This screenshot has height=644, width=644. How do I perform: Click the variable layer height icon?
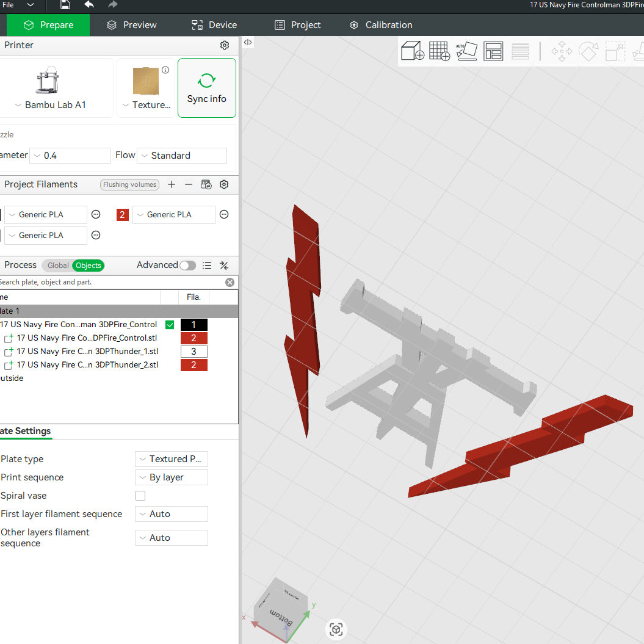pyautogui.click(x=520, y=51)
